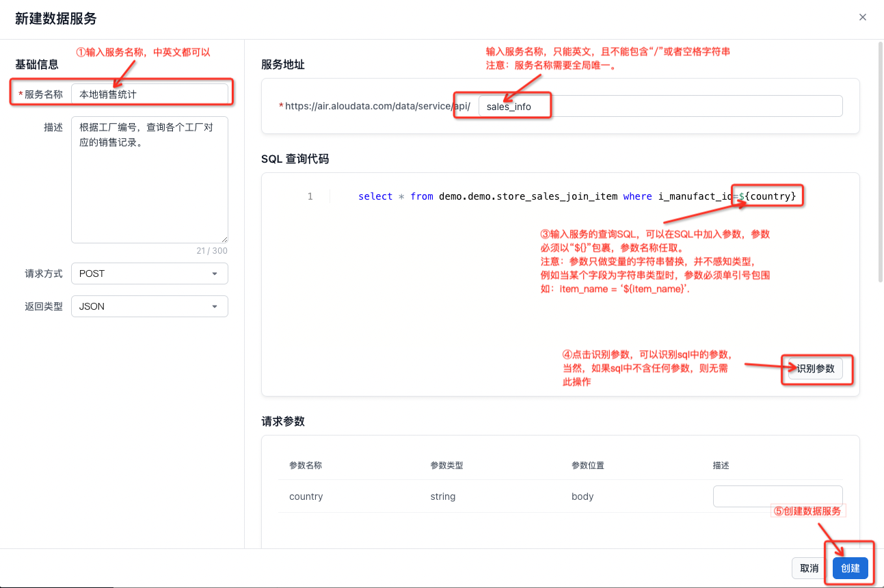Click the 参数名称 column header
This screenshot has width=884, height=588.
tap(306, 466)
